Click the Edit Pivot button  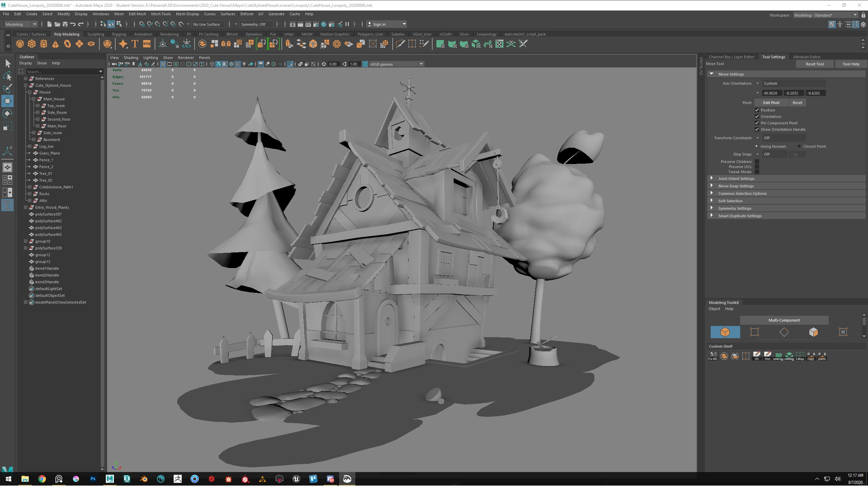771,103
